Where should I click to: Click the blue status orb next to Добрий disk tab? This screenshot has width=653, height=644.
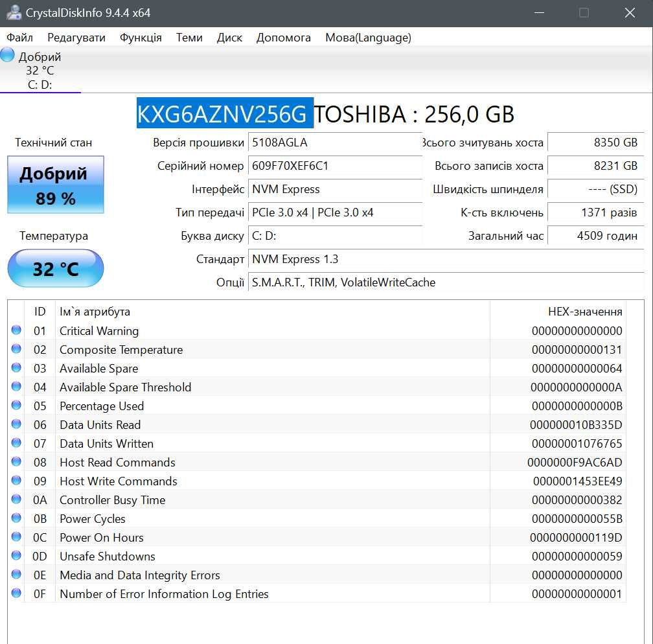coord(7,55)
